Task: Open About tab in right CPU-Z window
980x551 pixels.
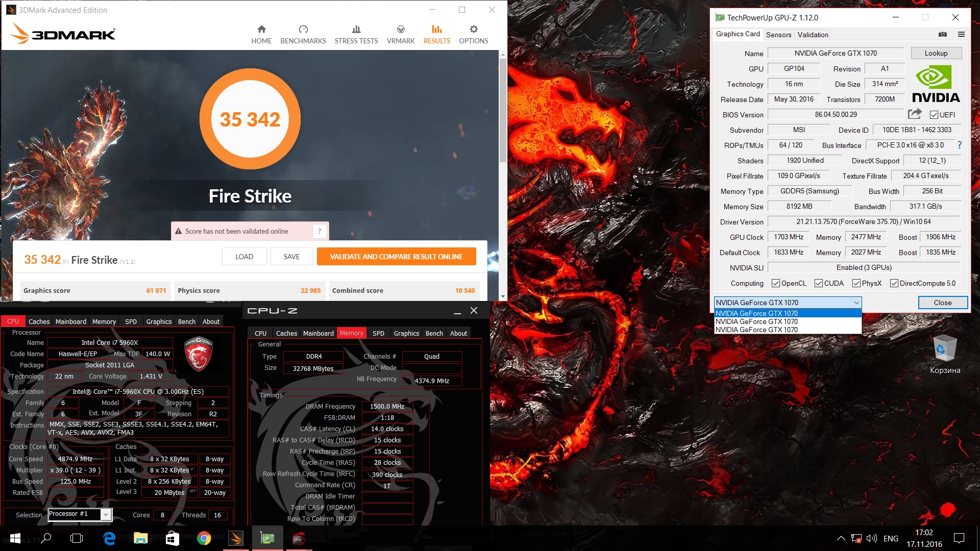Action: pyautogui.click(x=458, y=333)
